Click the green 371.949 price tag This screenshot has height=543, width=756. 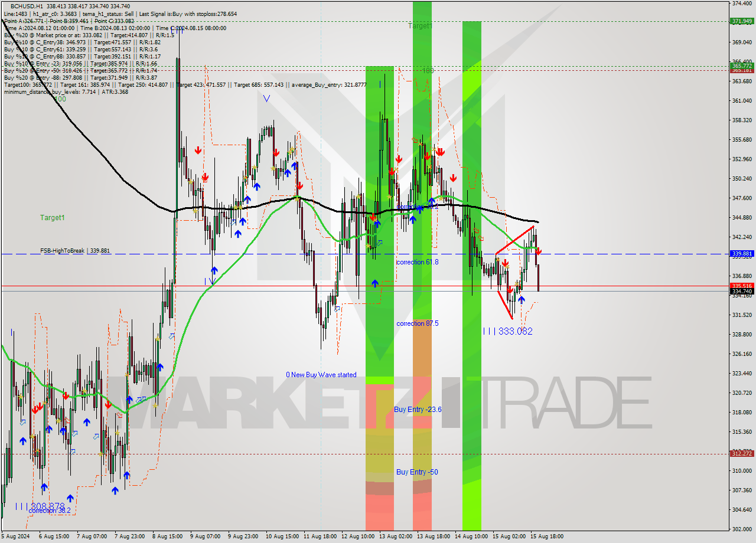[x=742, y=21]
